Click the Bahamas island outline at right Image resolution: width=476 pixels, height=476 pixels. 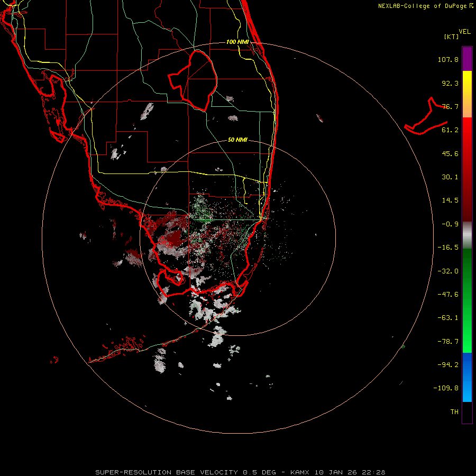pyautogui.click(x=426, y=116)
